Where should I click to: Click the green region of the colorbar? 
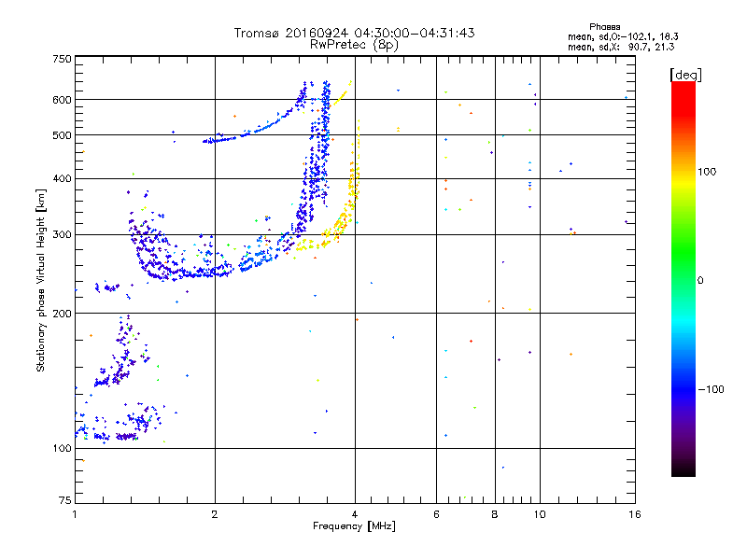point(684,252)
